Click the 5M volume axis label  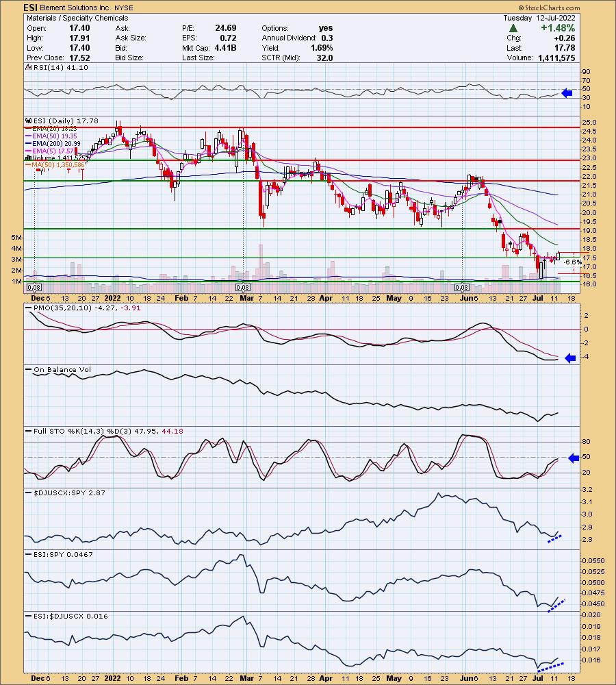point(16,237)
